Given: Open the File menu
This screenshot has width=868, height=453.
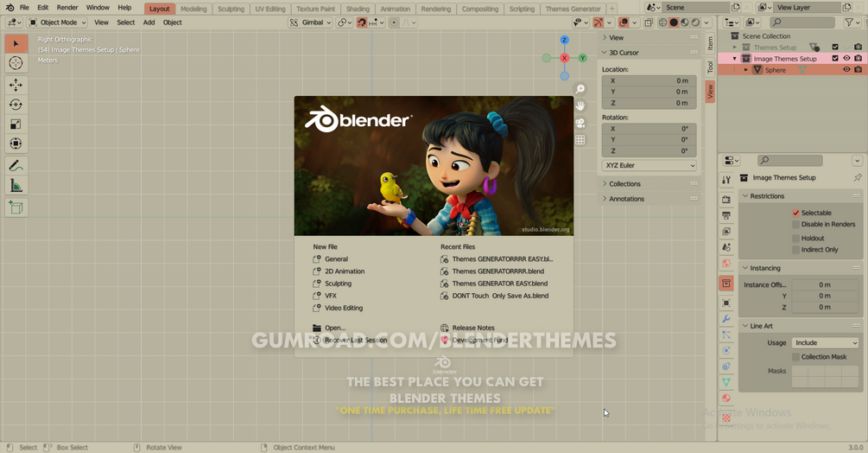Looking at the screenshot, I should pos(24,8).
